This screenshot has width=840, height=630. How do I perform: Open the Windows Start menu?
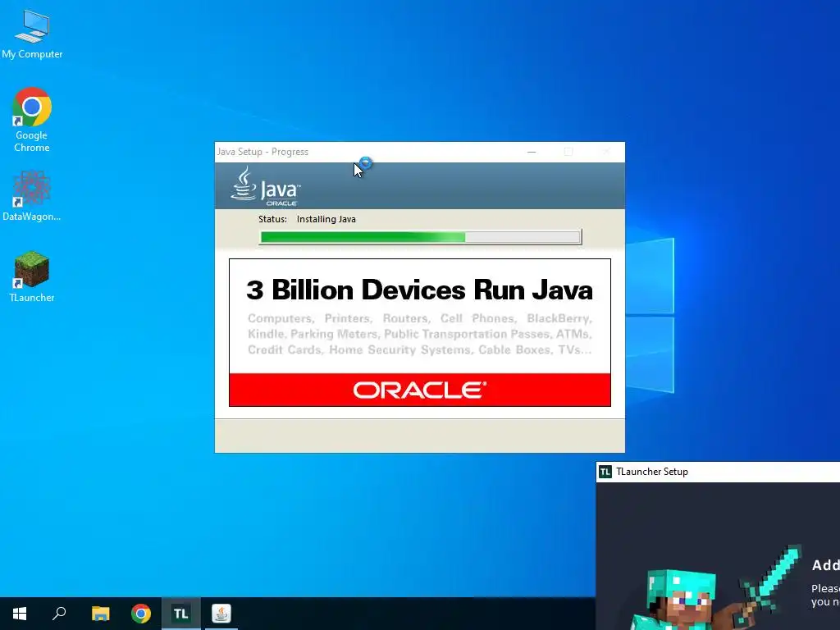coord(20,614)
